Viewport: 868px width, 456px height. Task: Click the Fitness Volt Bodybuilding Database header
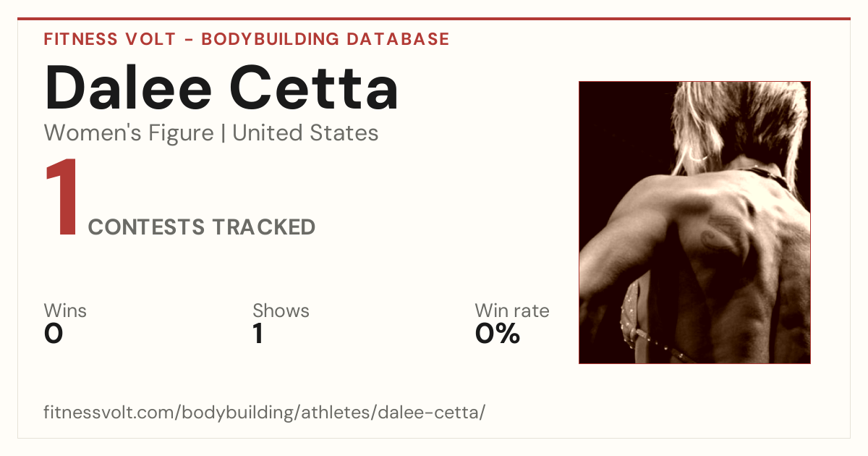[x=247, y=39]
